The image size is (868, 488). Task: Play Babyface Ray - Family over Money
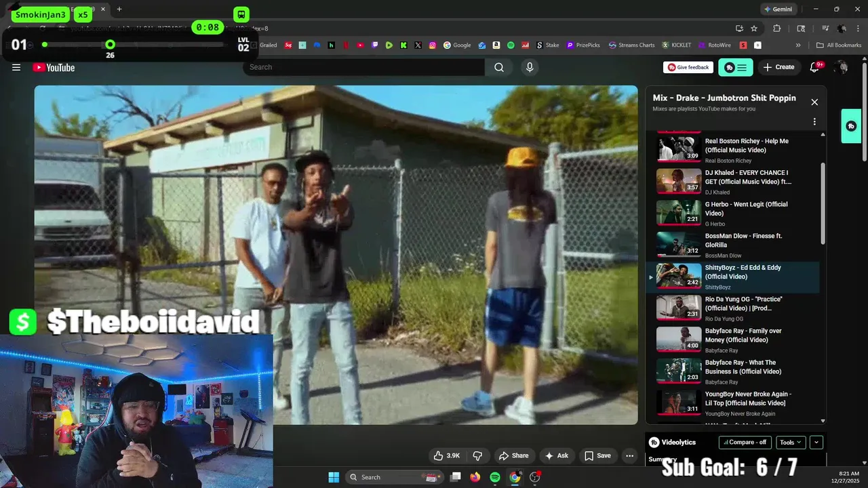732,340
